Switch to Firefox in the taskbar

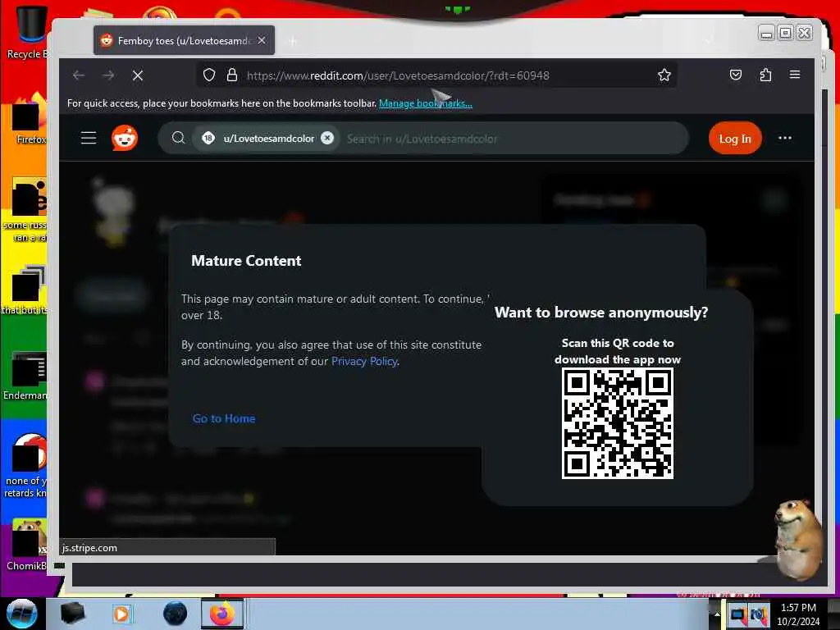[222, 614]
